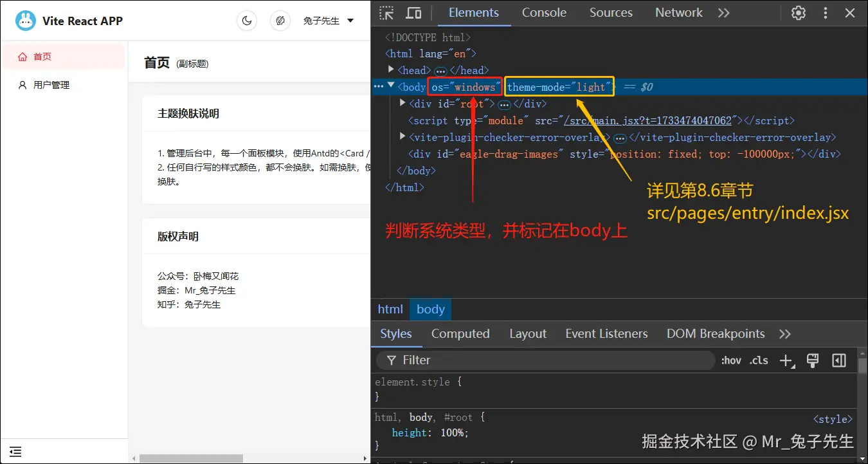Switch to the Console tab
This screenshot has height=464, width=868.
[x=543, y=12]
